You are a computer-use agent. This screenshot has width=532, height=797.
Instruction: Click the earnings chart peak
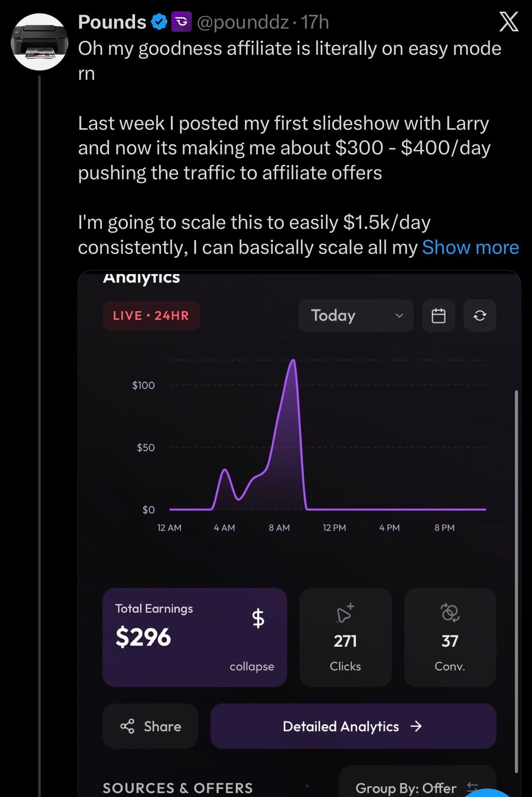pos(293,361)
